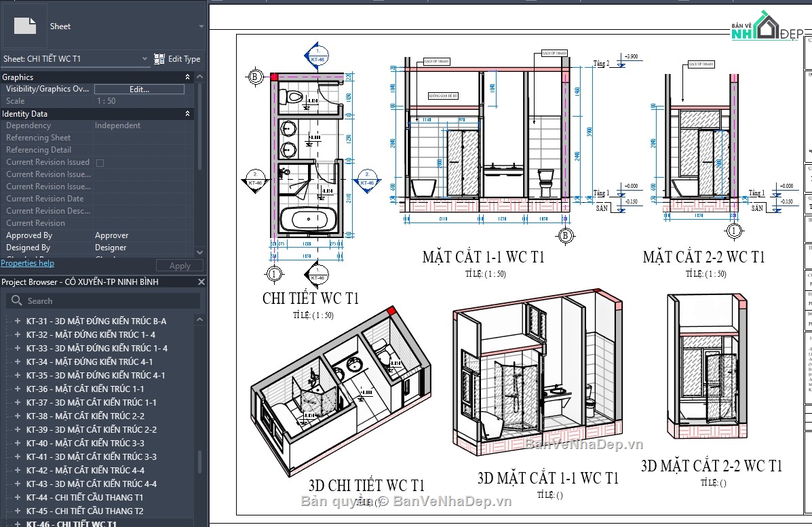Click grid bubble 1 under section 2-2
812x527 pixels.
click(733, 231)
